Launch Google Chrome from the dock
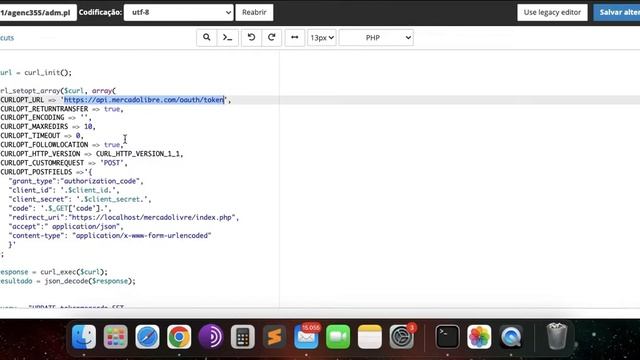The height and width of the screenshot is (360, 640). tap(179, 337)
